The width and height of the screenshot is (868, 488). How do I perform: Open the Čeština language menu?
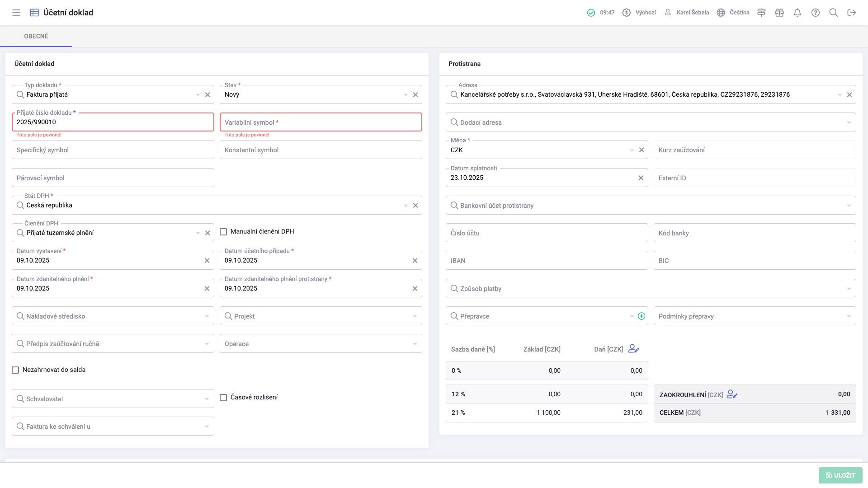click(733, 13)
